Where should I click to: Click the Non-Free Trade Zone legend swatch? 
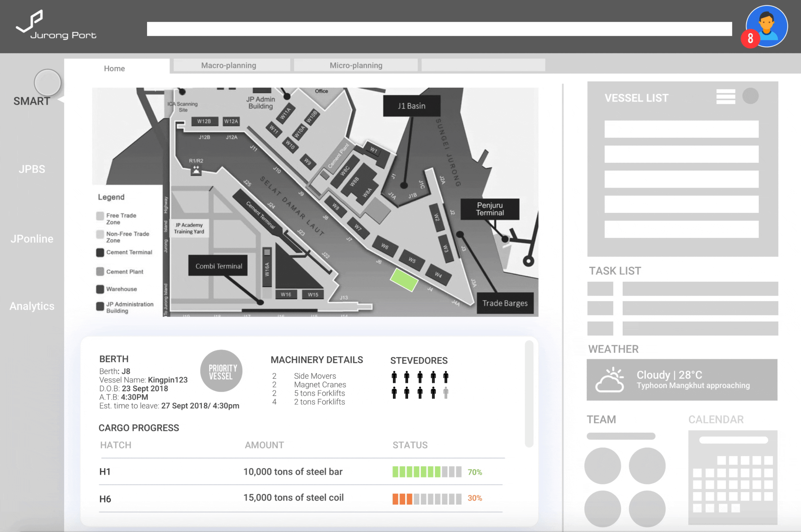point(100,234)
